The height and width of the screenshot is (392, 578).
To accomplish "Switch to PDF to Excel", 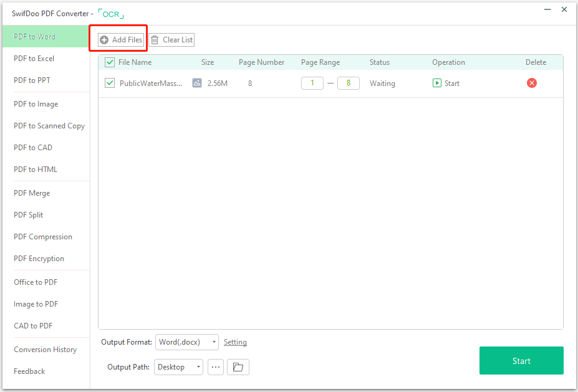I will point(34,58).
